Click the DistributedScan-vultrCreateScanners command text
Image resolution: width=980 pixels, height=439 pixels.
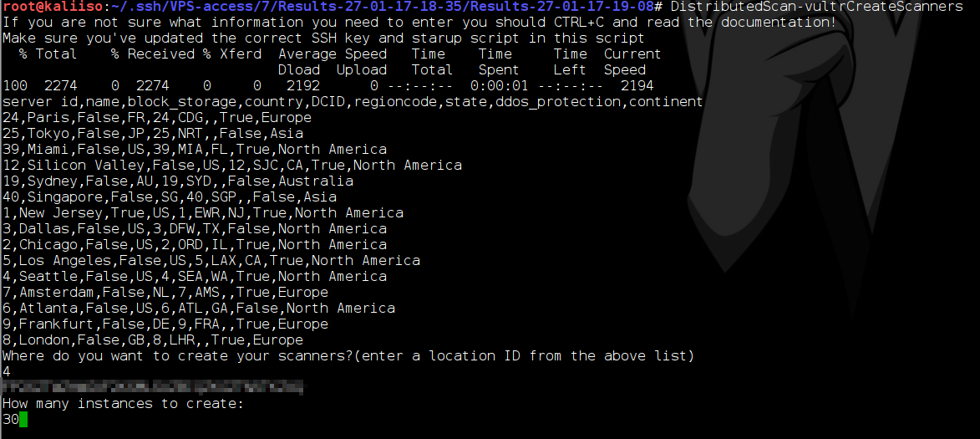coord(808,7)
